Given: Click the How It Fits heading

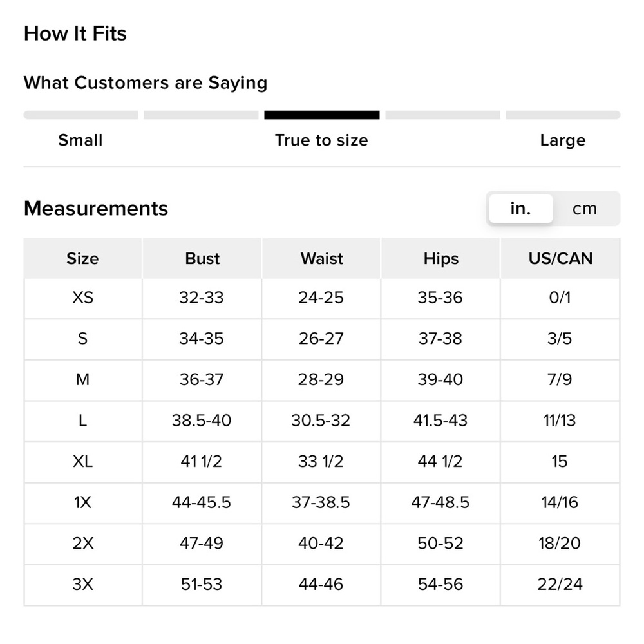Looking at the screenshot, I should (75, 33).
